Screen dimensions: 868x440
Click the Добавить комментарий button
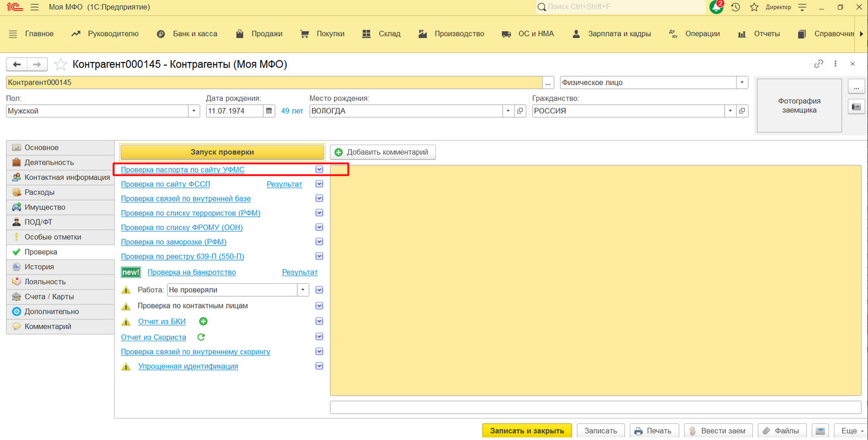tap(383, 152)
